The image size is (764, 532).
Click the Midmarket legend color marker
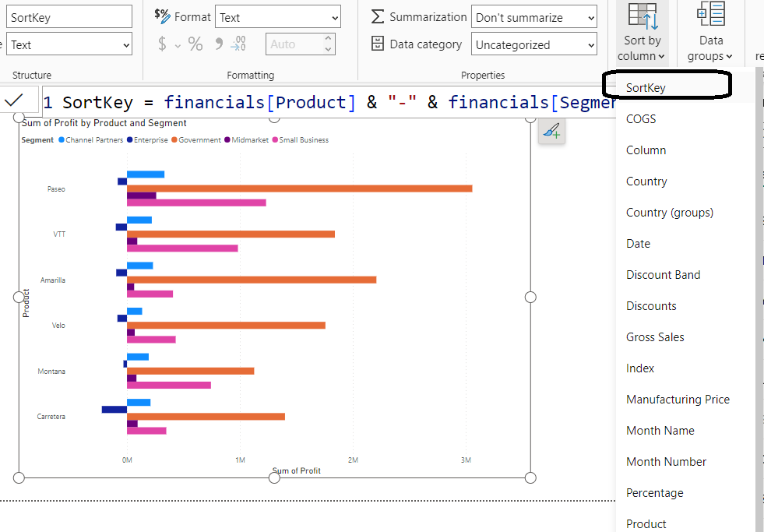[227, 140]
